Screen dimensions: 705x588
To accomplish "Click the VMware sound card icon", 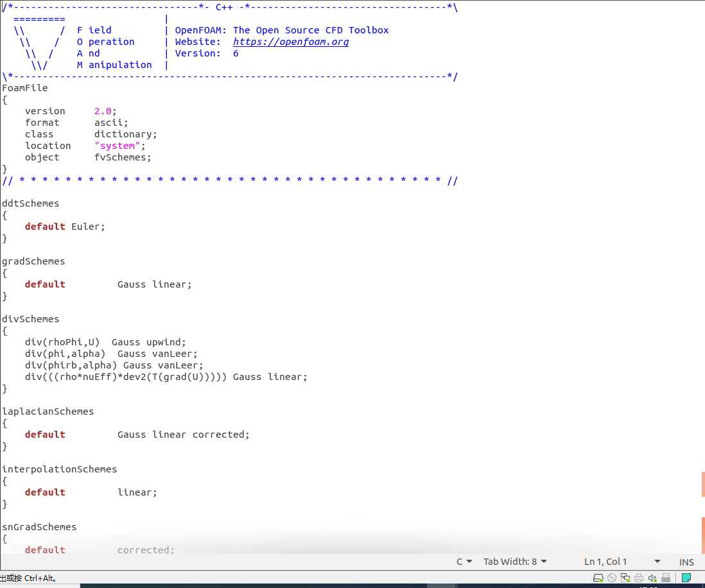I will (x=652, y=578).
